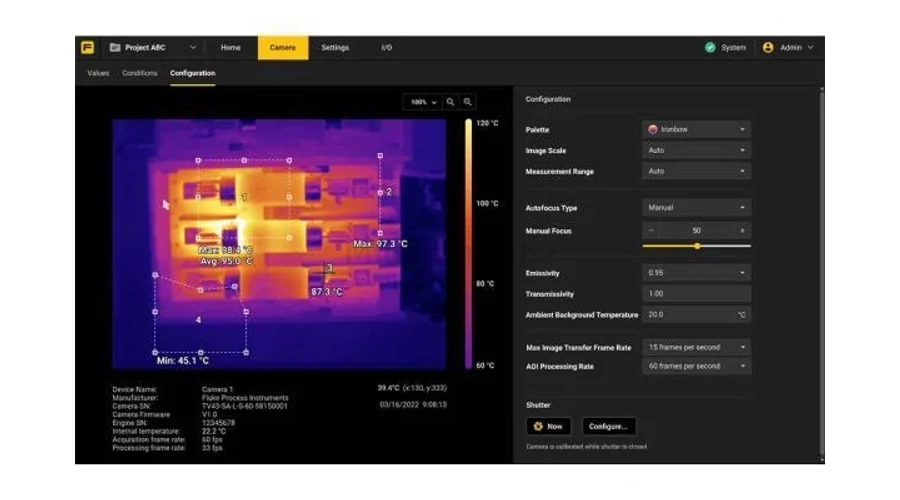Open the Measurement Range dropdown
The width and height of the screenshot is (900, 500).
coord(696,171)
